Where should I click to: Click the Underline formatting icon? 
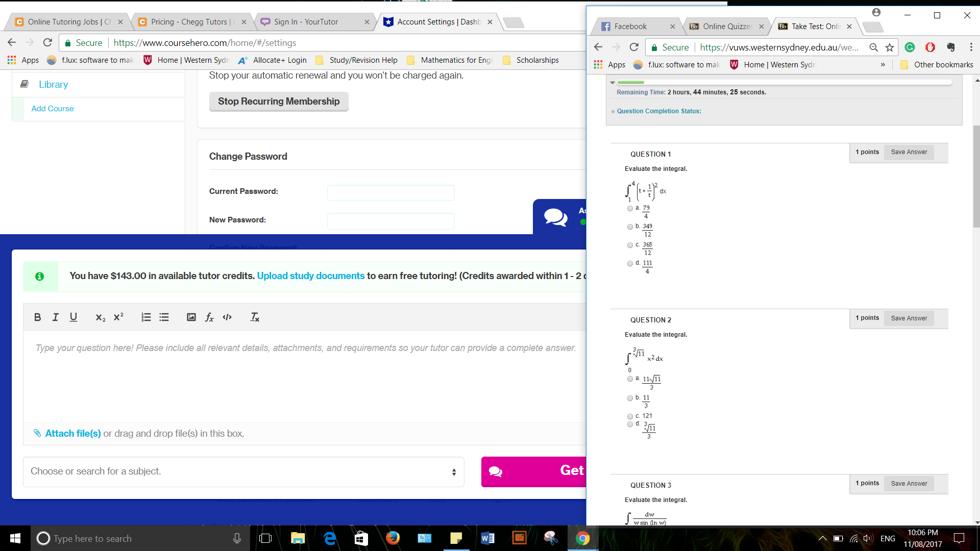pyautogui.click(x=74, y=317)
